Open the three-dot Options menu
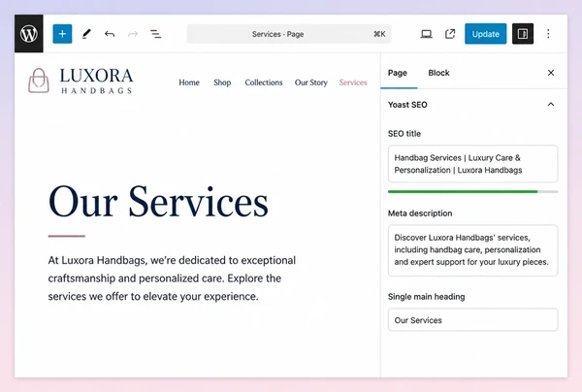 click(x=548, y=34)
